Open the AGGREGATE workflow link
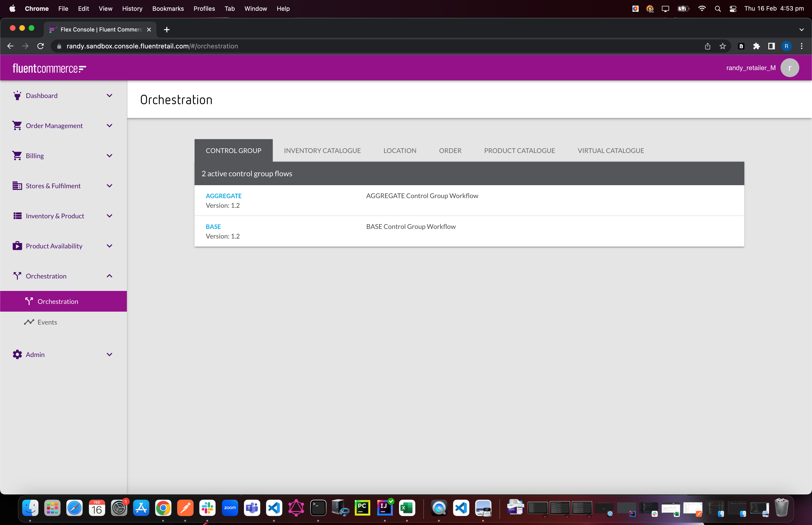This screenshot has width=812, height=525. pos(223,196)
